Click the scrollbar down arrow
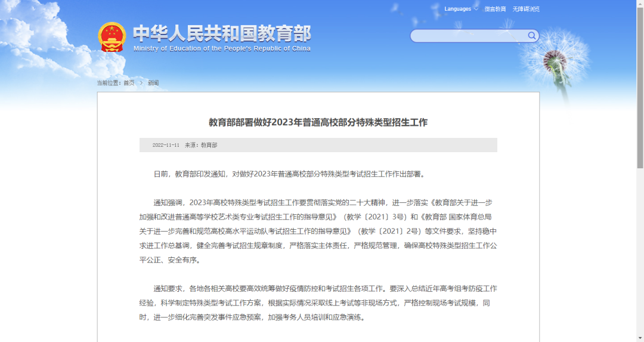The width and height of the screenshot is (644, 342). tap(640, 338)
